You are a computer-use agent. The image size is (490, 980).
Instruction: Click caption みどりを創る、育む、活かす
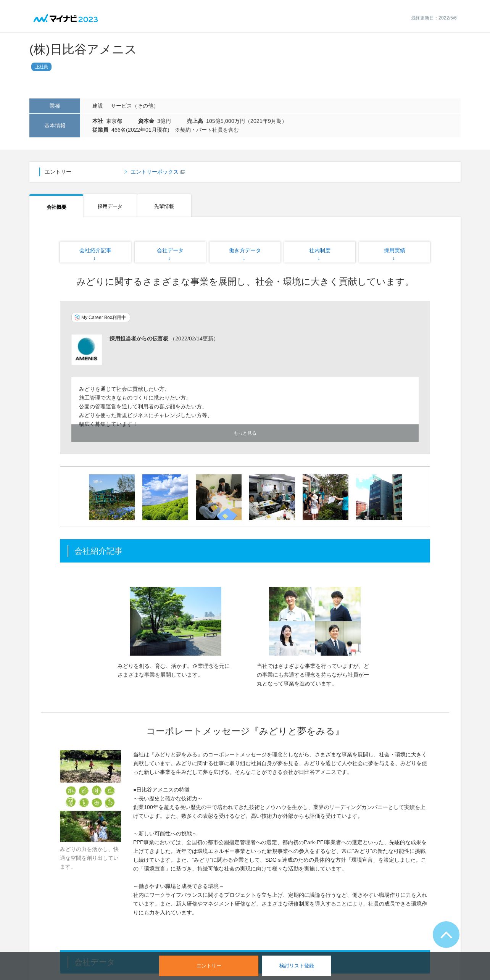click(174, 671)
